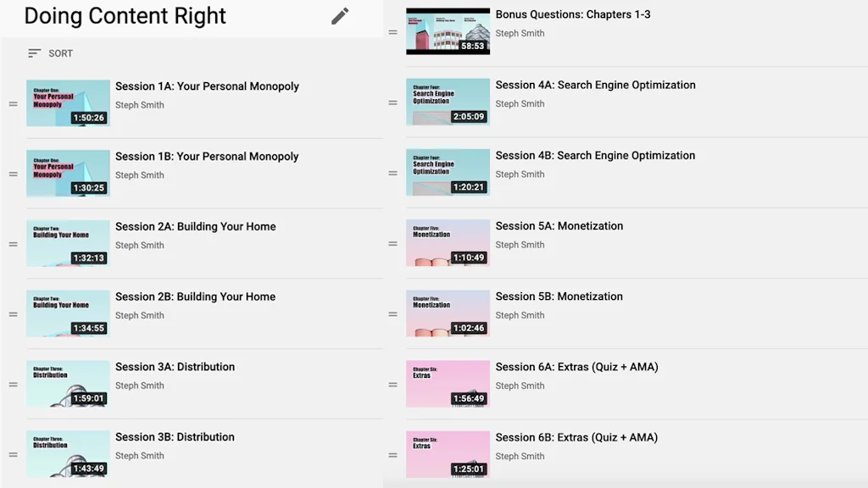Open the SORT ordering options

pos(51,53)
